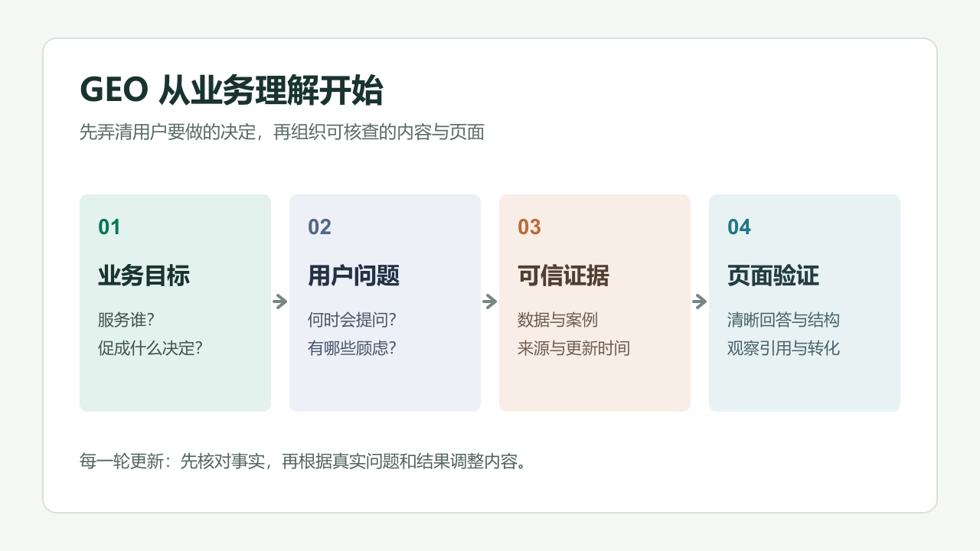
Task: Click the line "何时会提问？"
Action: click(353, 320)
